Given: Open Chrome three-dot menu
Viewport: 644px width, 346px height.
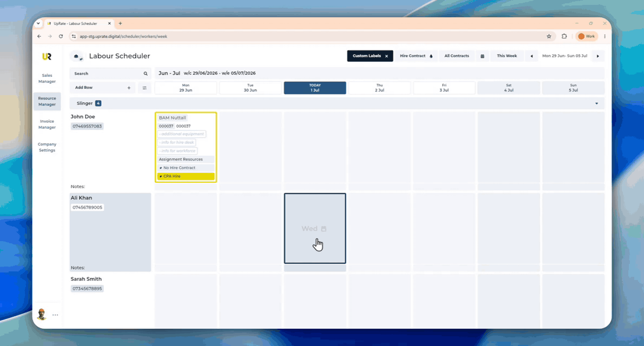Looking at the screenshot, I should (604, 37).
